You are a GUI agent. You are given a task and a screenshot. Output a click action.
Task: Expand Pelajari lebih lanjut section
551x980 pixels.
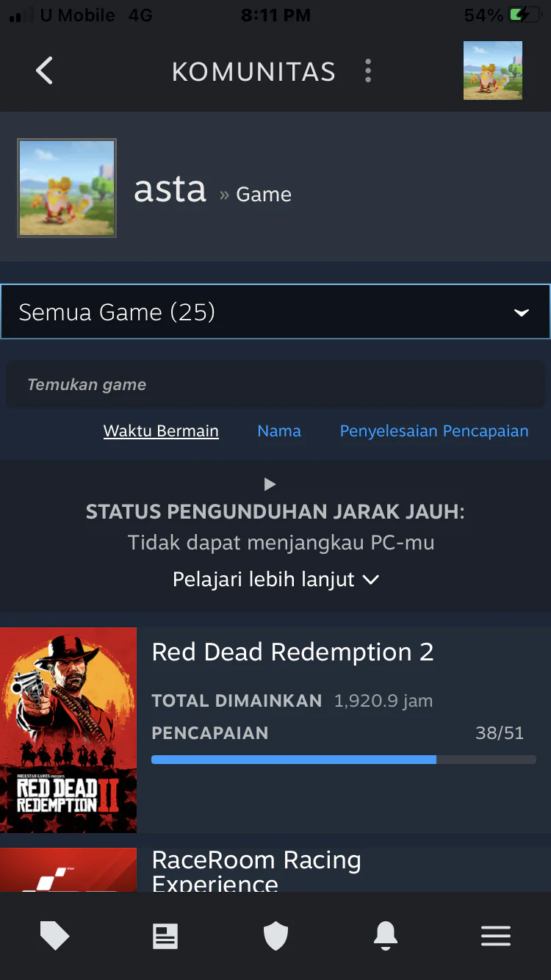275,580
